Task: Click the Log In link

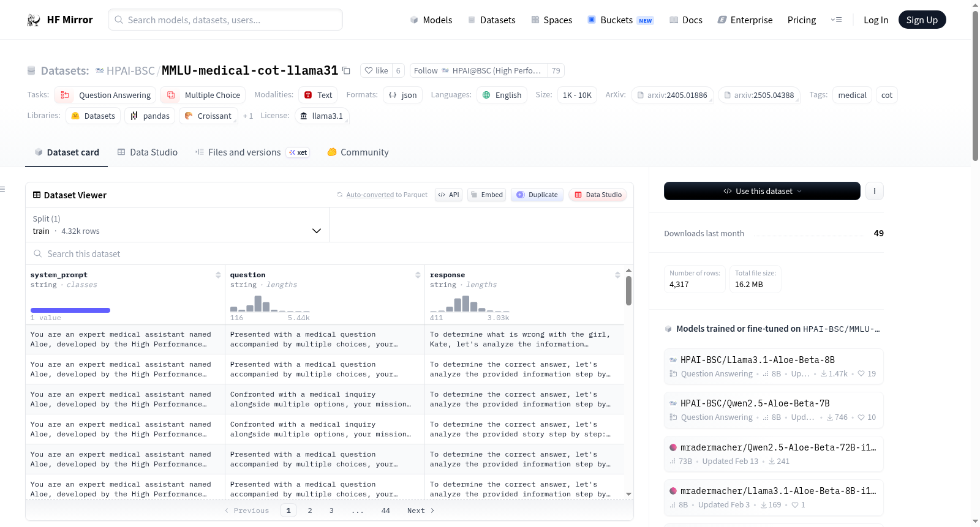Action: tap(876, 20)
